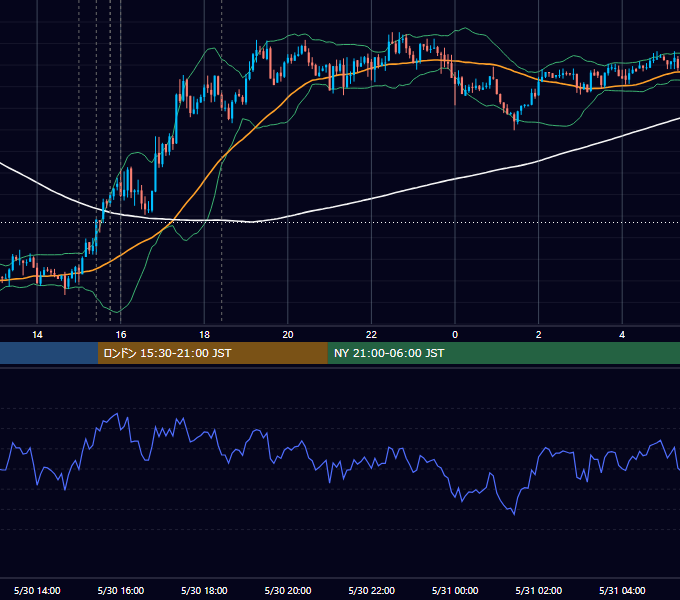
Task: Click hour label 0 on price chart axis
Action: click(455, 335)
